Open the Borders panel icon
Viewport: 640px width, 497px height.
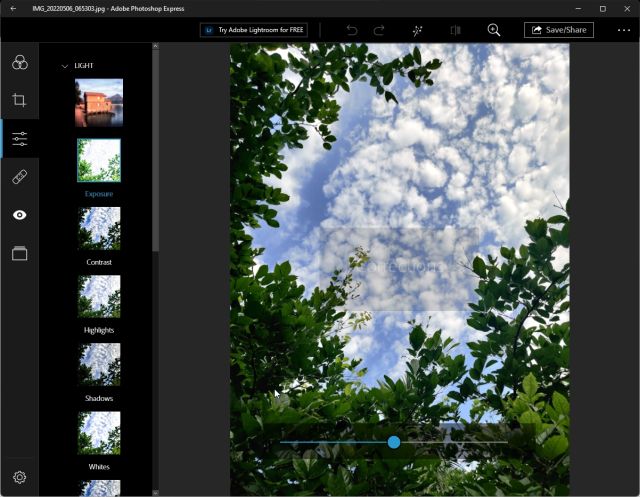20,253
